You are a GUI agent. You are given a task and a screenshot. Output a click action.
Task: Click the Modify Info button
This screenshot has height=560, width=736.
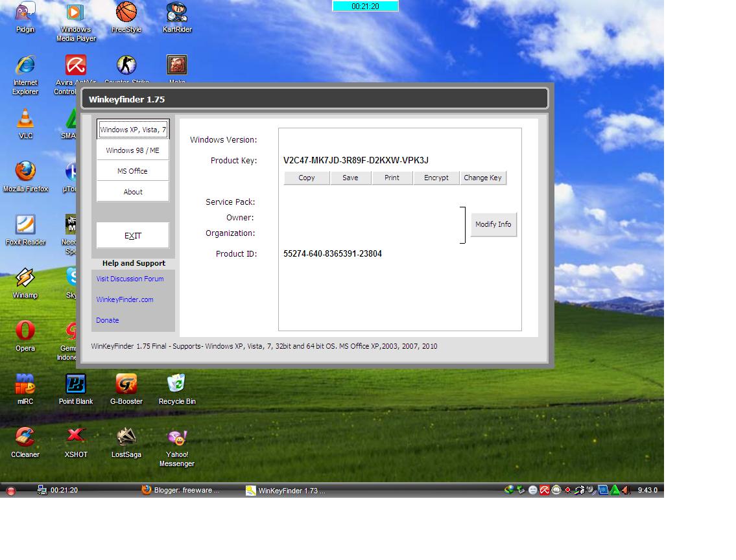coord(493,224)
